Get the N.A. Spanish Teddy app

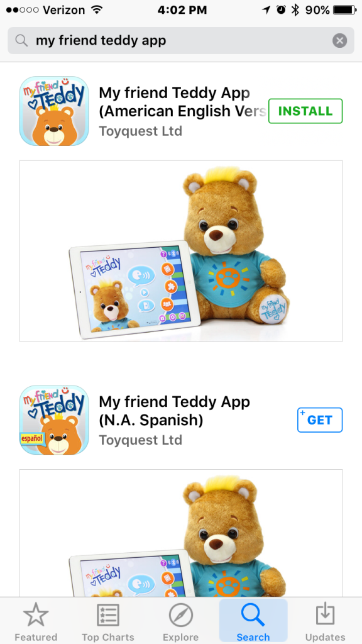(x=320, y=419)
